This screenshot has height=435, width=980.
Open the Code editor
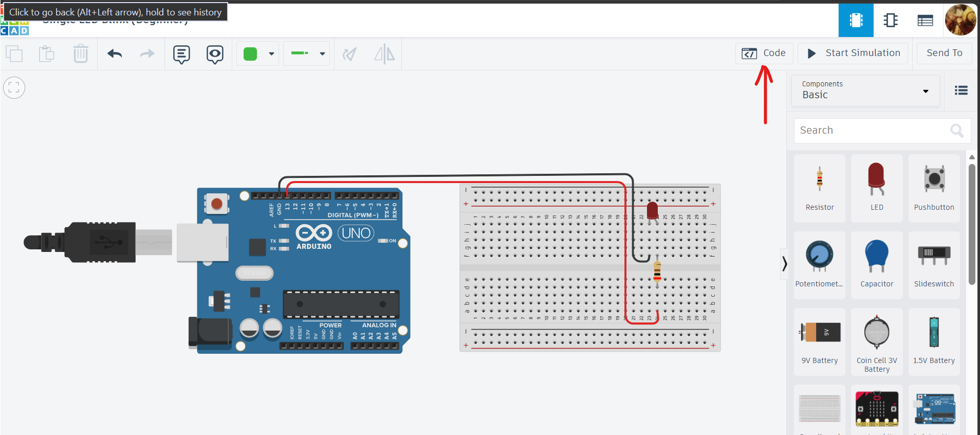tap(764, 53)
